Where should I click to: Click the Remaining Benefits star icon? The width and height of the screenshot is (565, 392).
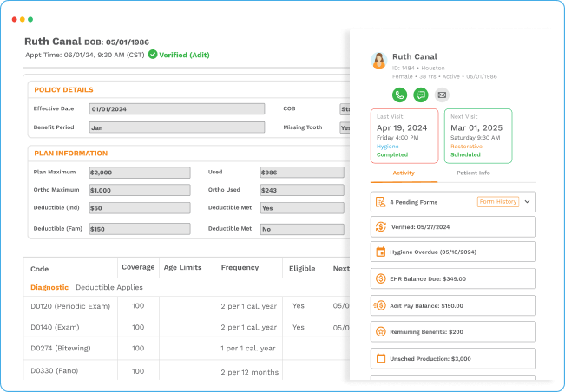click(x=380, y=331)
